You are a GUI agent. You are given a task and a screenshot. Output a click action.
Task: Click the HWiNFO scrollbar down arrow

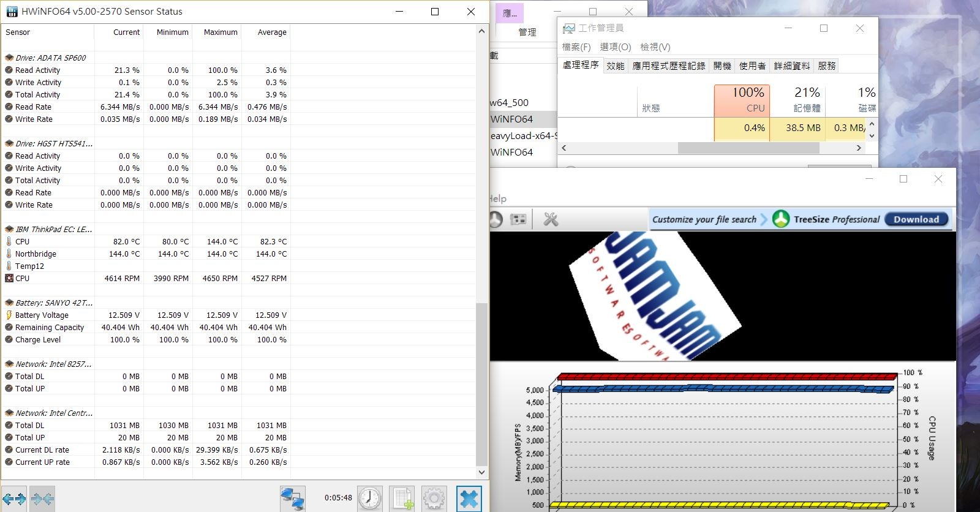click(x=481, y=472)
